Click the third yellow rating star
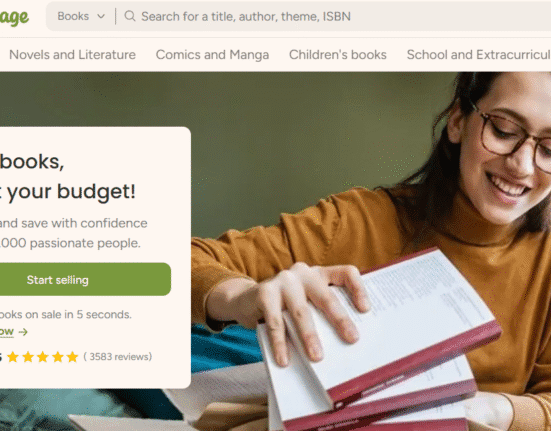Screen dimensions: 551x431 pos(43,357)
